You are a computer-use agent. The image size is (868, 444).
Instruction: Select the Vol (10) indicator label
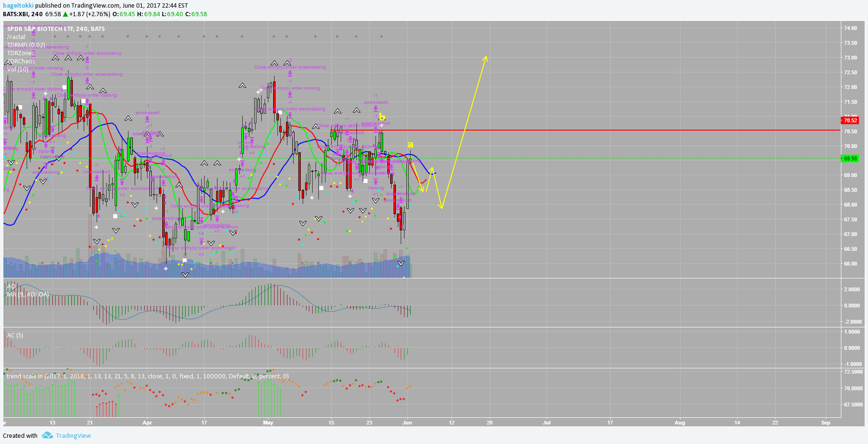(18, 69)
